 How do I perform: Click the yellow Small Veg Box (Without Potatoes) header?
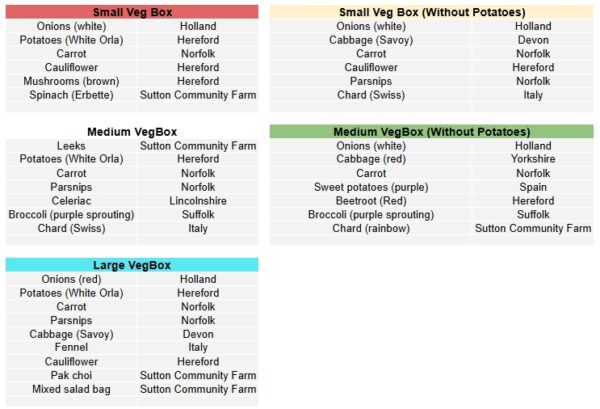pyautogui.click(x=431, y=11)
